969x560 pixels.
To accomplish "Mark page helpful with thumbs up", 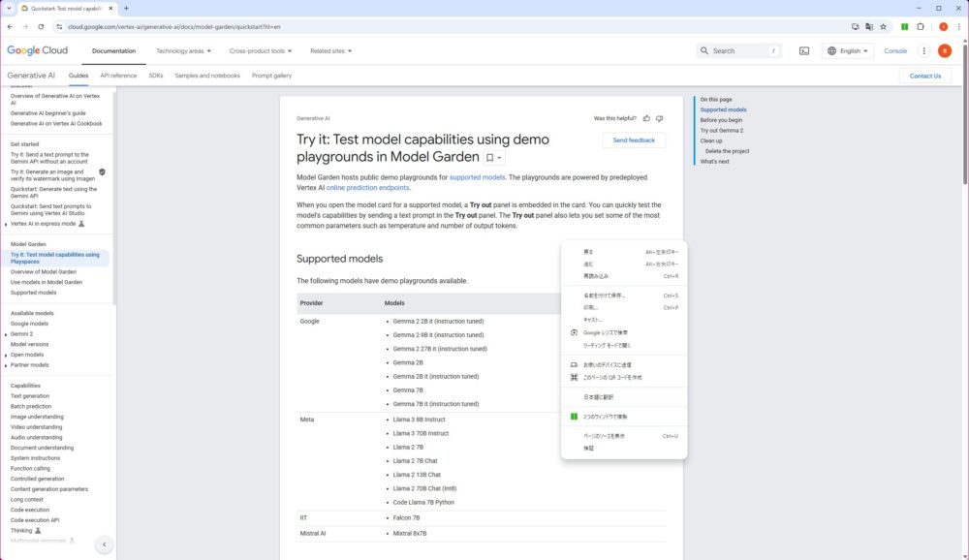I will pyautogui.click(x=646, y=118).
